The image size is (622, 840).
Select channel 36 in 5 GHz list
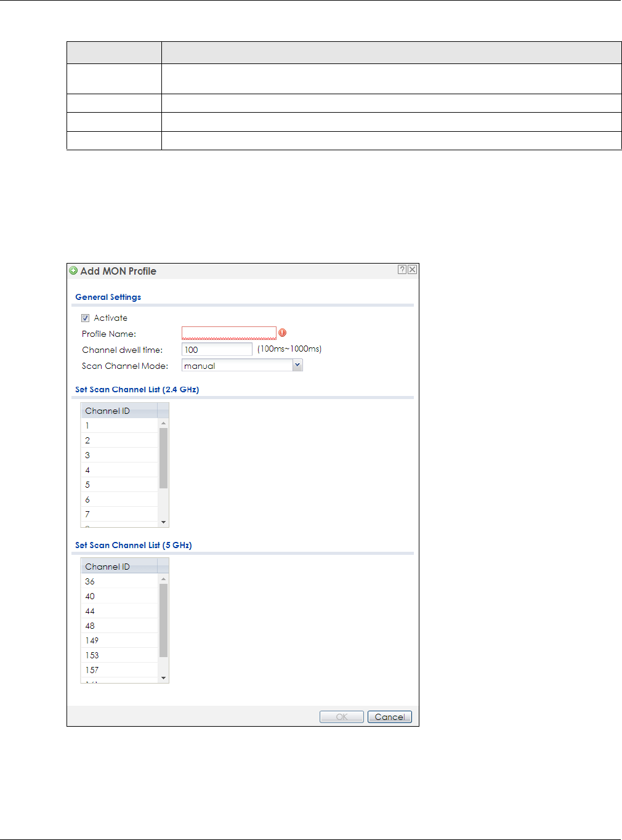[119, 581]
